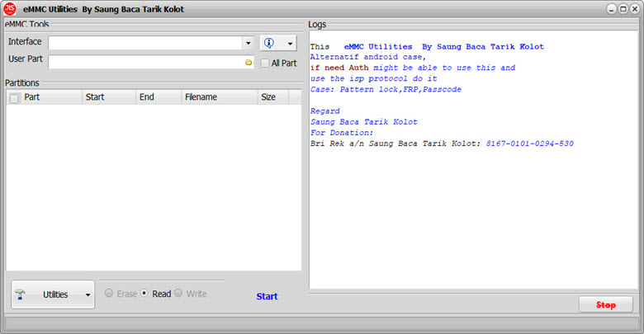The width and height of the screenshot is (644, 334).
Task: Minimize the eMMC Utilities window
Action: (611, 9)
